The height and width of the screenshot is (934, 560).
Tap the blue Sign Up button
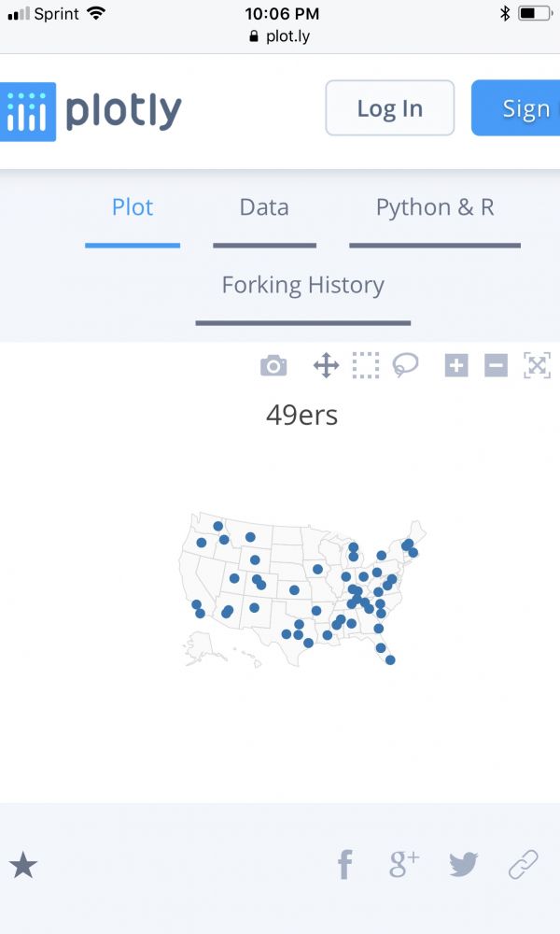(x=517, y=108)
